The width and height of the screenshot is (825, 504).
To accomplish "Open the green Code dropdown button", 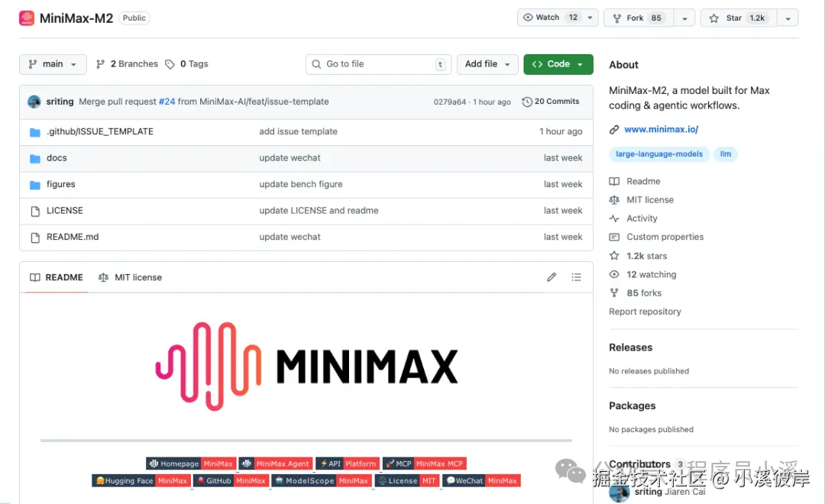I will pos(558,64).
